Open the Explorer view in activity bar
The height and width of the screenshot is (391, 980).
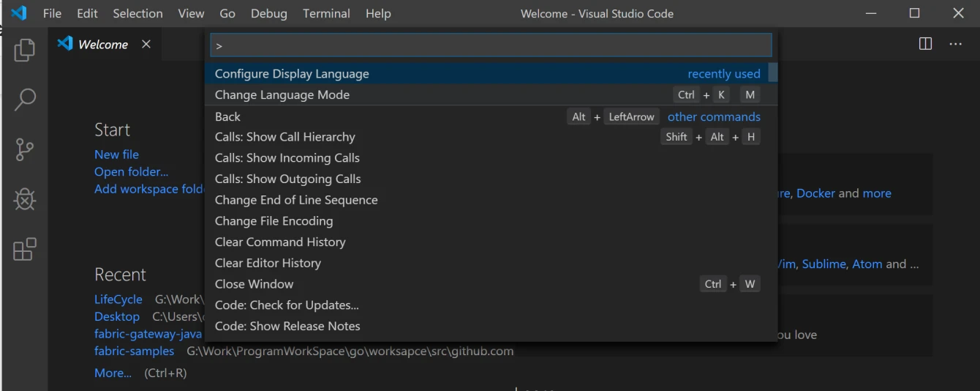tap(24, 50)
